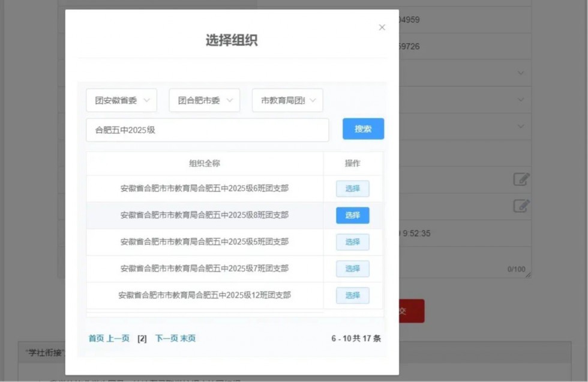Viewport: 588px width, 382px height.
Task: Choose 选择 for 2025级8班团支部
Action: [x=352, y=216]
